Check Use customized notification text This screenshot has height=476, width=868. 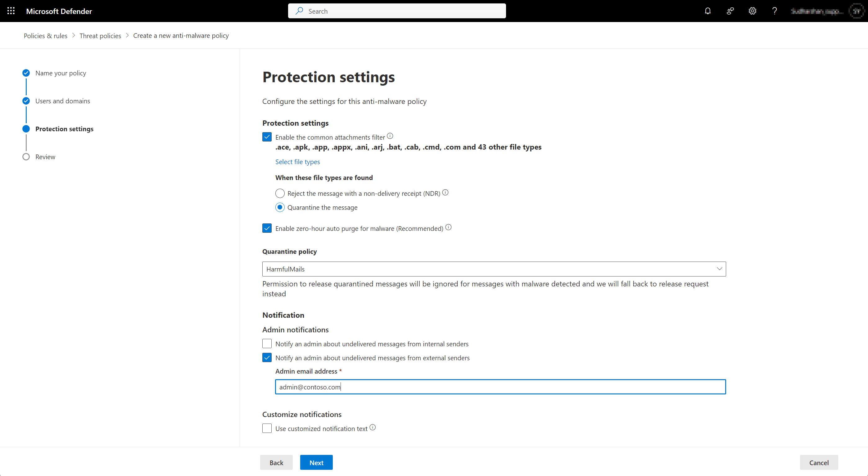click(267, 428)
